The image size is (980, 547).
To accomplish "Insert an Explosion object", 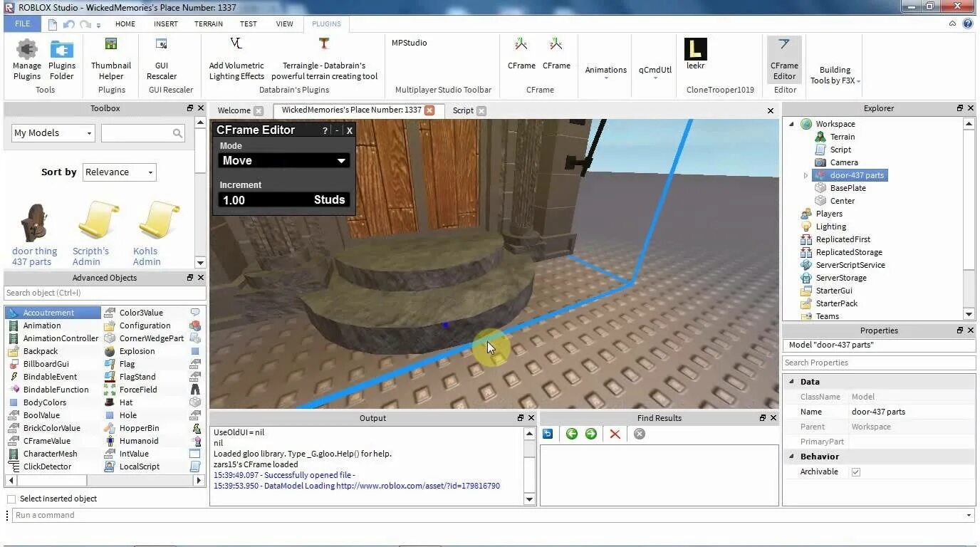I will point(129,351).
